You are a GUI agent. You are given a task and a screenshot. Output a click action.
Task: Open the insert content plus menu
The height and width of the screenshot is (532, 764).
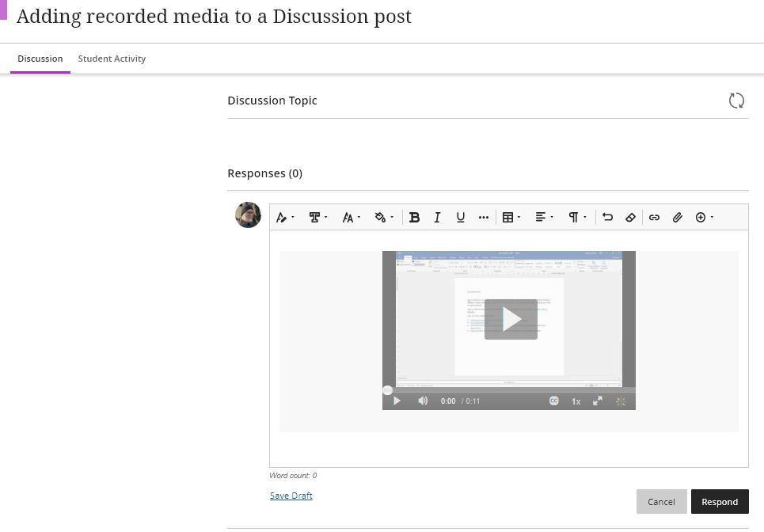[704, 218]
